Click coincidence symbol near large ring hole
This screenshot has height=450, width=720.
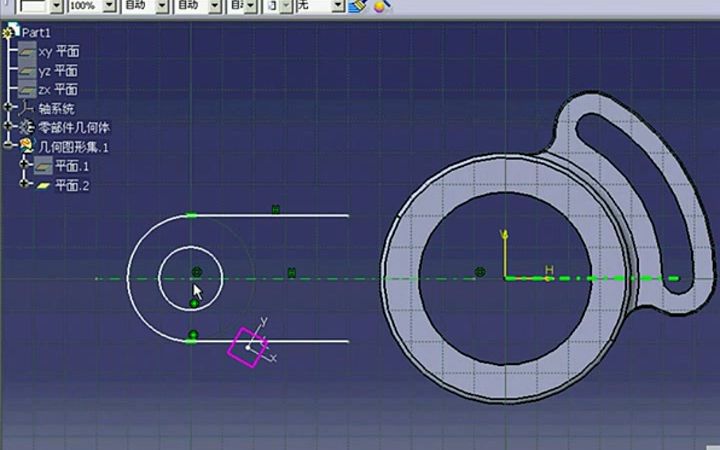point(480,272)
